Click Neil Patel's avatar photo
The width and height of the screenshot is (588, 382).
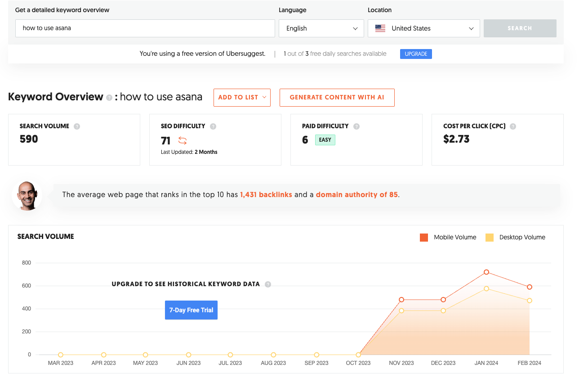tap(27, 195)
